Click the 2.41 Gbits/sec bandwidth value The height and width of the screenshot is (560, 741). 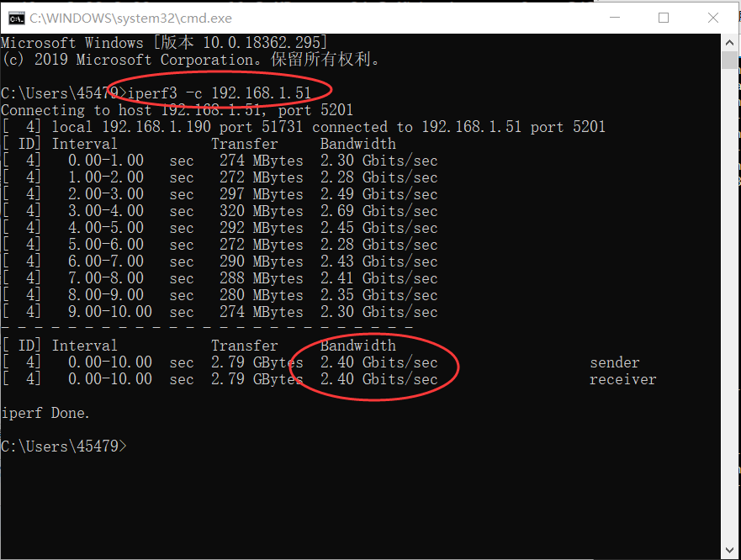[x=379, y=278]
